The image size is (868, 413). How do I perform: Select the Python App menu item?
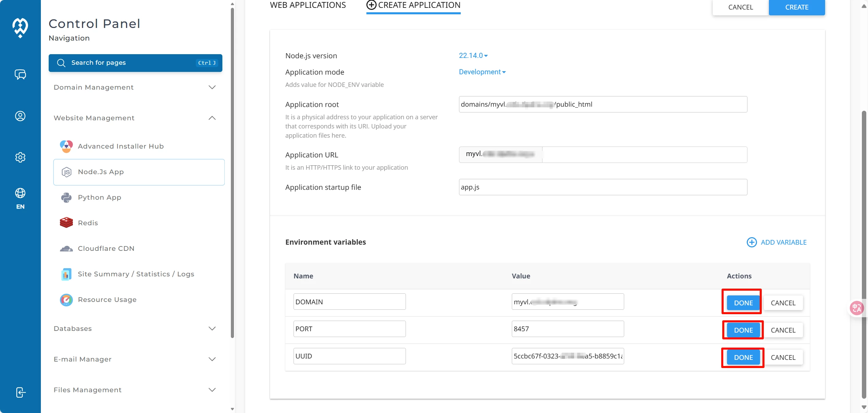(99, 197)
